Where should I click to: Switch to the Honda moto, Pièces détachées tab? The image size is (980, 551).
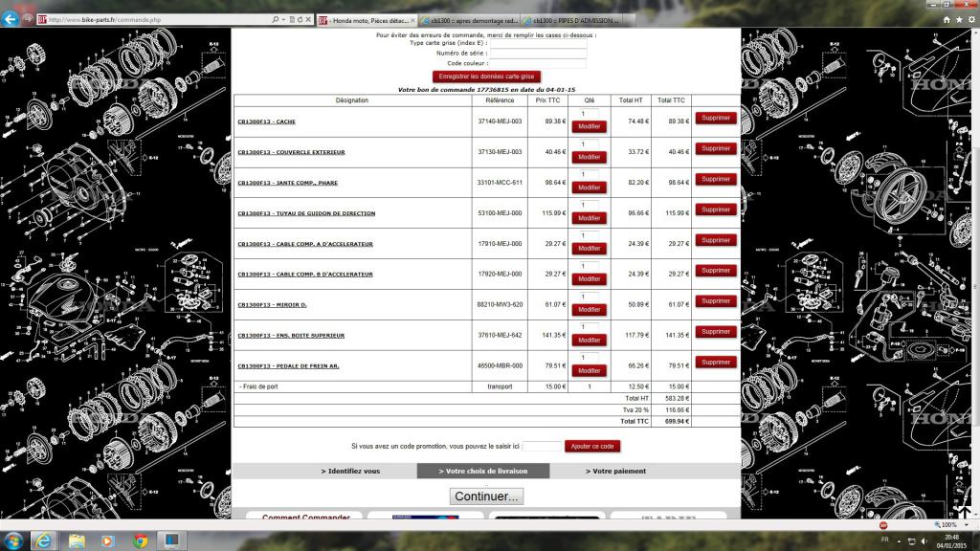(366, 21)
